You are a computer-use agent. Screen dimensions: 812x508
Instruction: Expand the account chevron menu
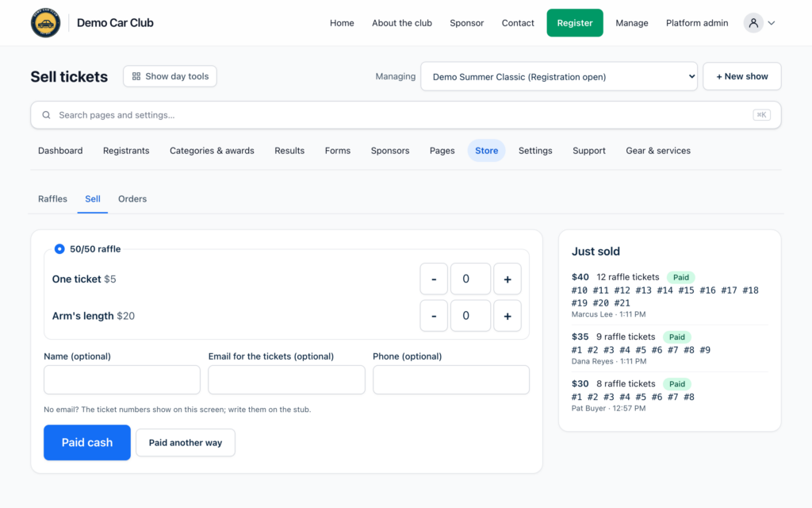click(772, 23)
